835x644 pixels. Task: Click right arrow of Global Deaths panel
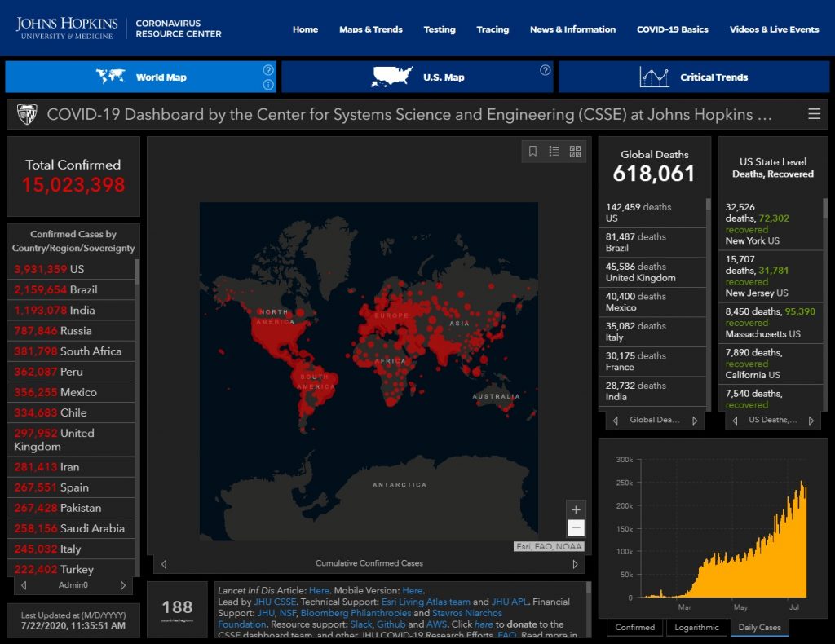tap(695, 421)
